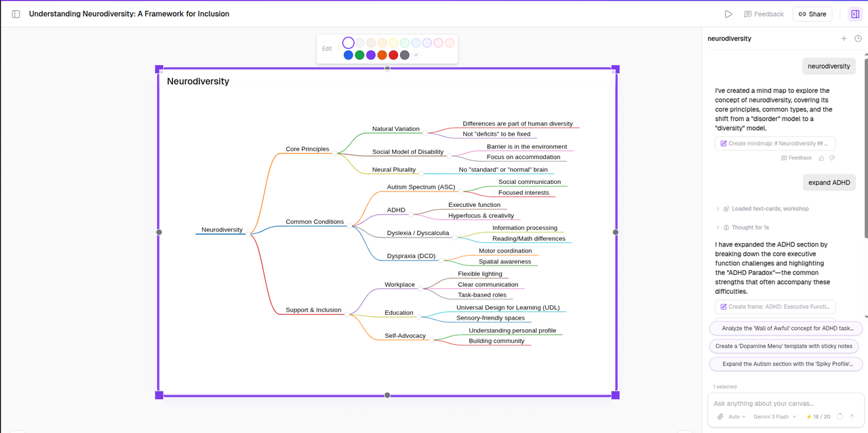Select the Core Principles node
This screenshot has width=868, height=433.
pos(307,149)
